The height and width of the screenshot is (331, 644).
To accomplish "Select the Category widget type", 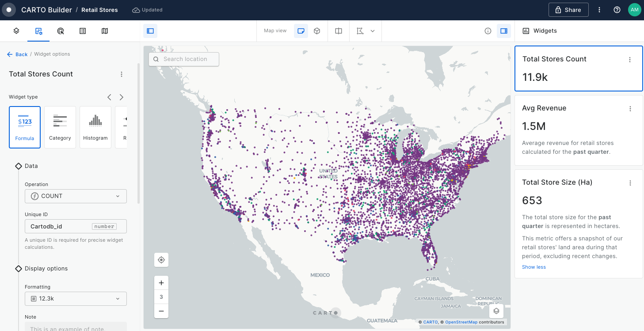I will tap(60, 127).
